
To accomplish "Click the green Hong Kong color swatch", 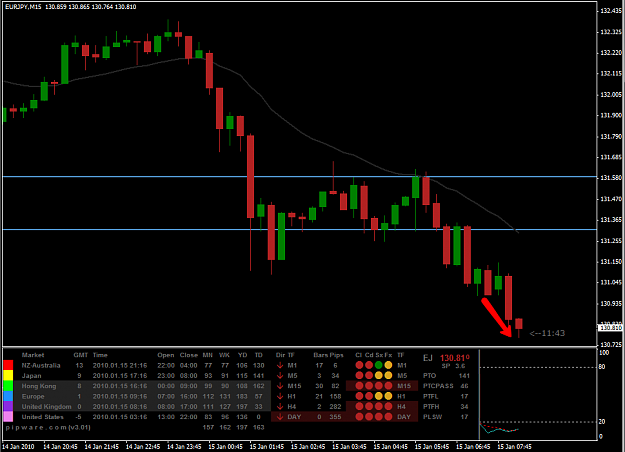I will click(8, 386).
